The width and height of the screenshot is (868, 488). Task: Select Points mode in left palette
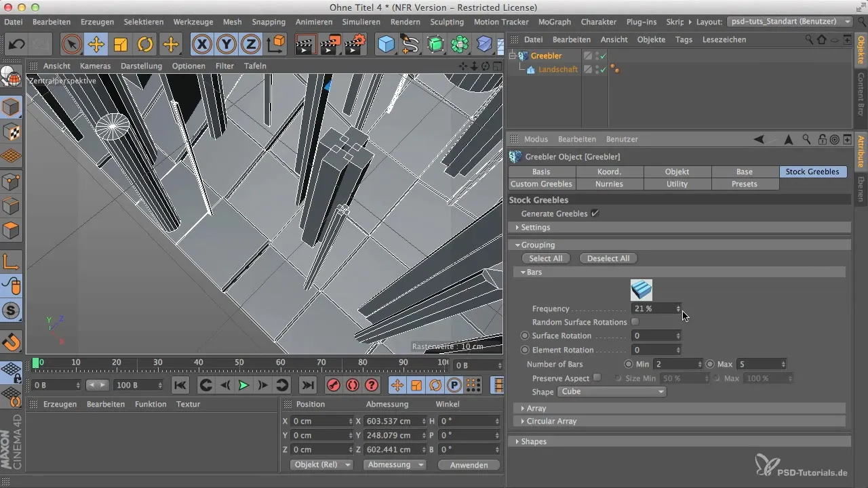pyautogui.click(x=12, y=181)
